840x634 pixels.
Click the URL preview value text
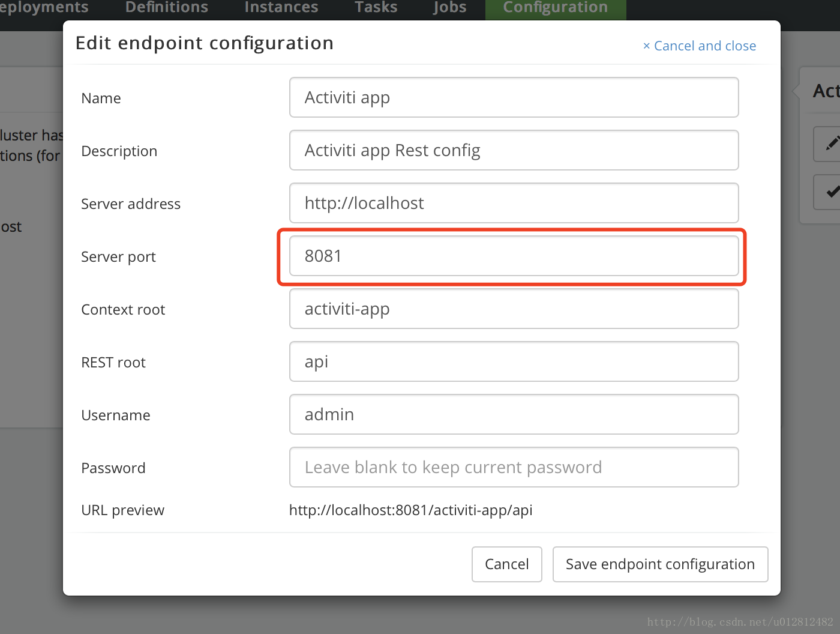coord(411,510)
